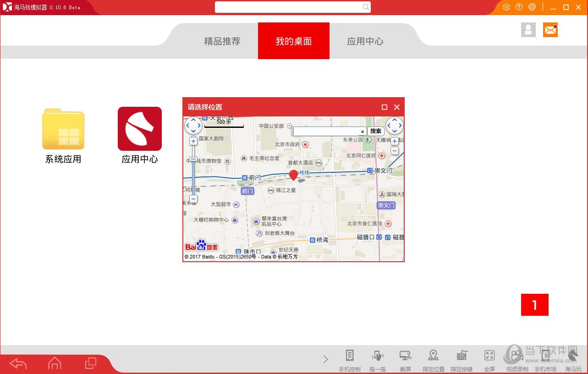Zoom out using minus under the 搜索 compass
Image resolution: width=588 pixels, height=374 pixels.
click(x=395, y=151)
